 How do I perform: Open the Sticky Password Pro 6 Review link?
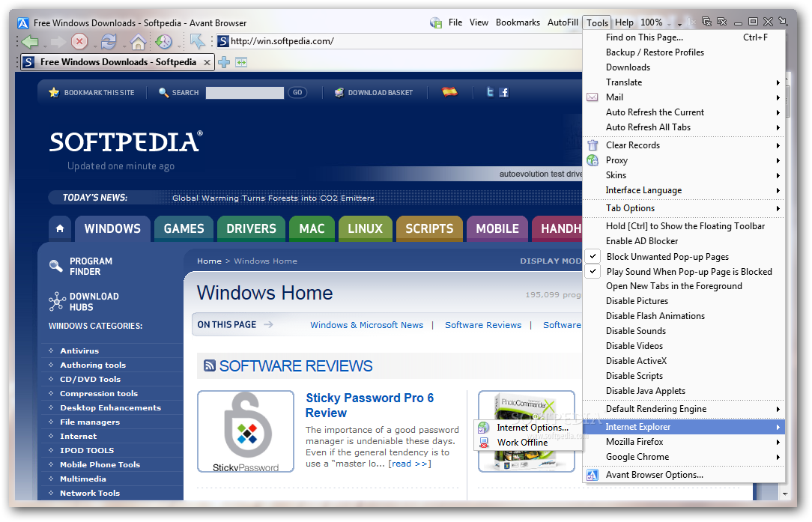370,405
